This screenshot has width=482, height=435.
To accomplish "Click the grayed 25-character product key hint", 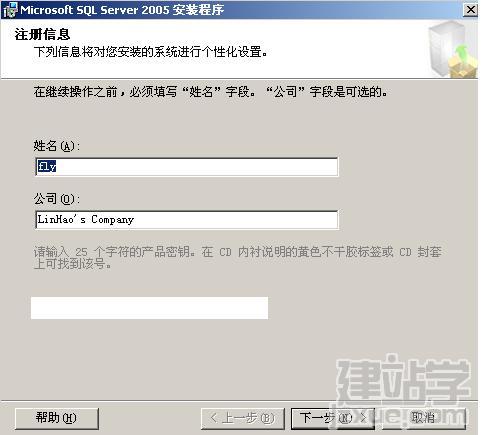I will click(238, 258).
